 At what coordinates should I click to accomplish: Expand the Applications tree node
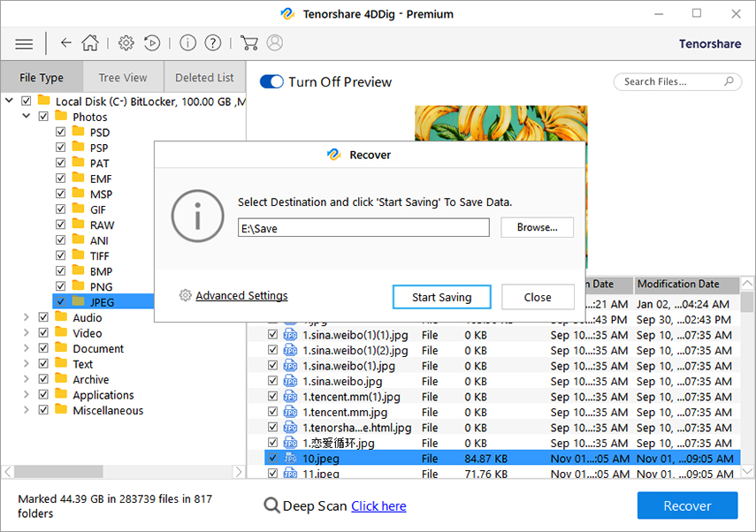click(x=27, y=395)
